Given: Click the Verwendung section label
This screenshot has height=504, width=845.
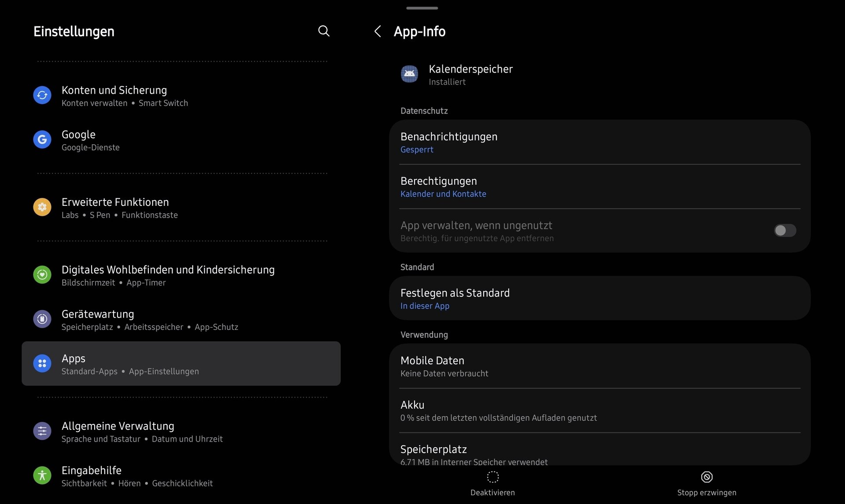Looking at the screenshot, I should 424,335.
